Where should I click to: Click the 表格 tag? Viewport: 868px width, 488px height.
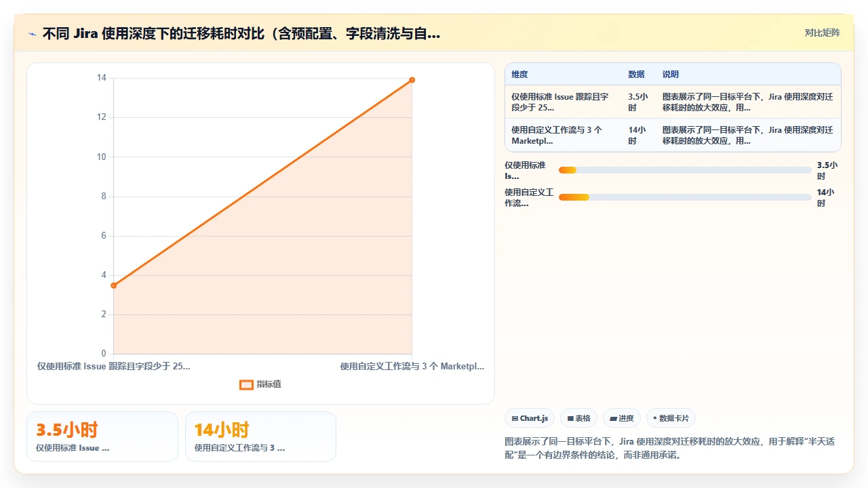click(578, 418)
